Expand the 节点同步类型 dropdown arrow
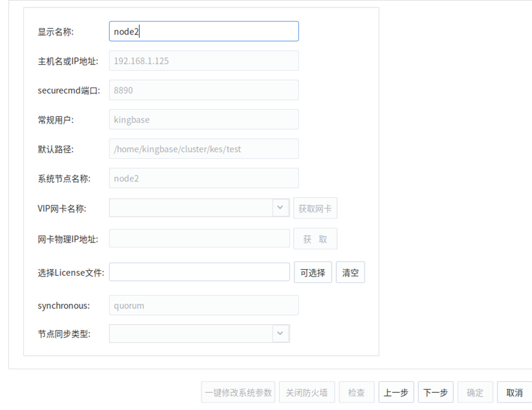Screen dimensions: 532x410 pos(280,334)
